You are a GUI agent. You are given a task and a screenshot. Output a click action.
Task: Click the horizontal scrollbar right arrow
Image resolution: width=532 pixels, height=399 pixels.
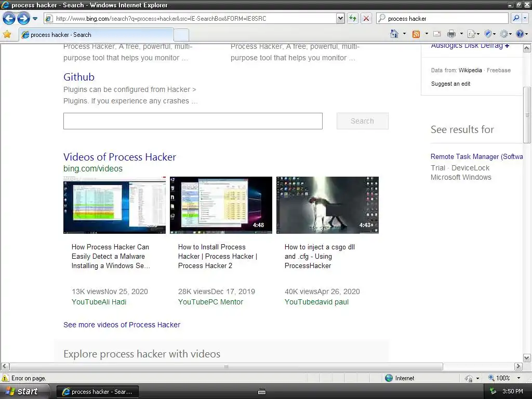tap(518, 366)
